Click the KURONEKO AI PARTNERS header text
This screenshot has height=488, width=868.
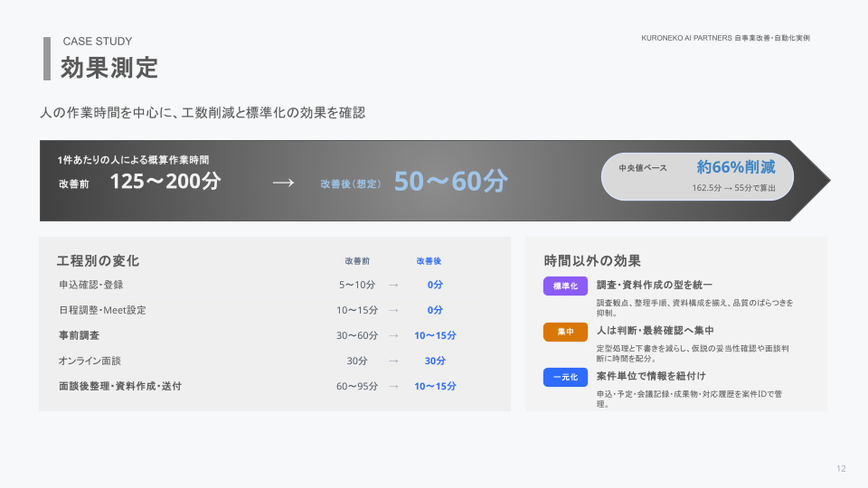pyautogui.click(x=725, y=38)
